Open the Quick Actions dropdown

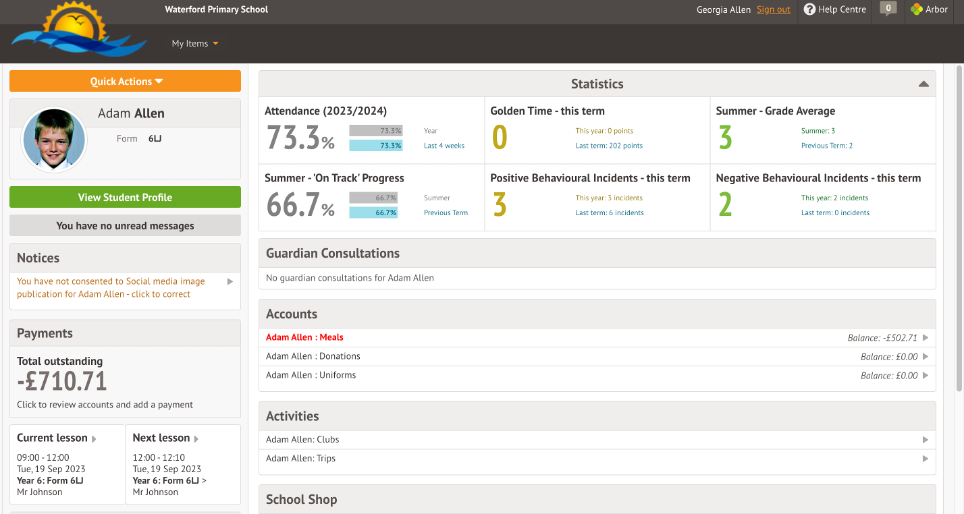pos(125,81)
